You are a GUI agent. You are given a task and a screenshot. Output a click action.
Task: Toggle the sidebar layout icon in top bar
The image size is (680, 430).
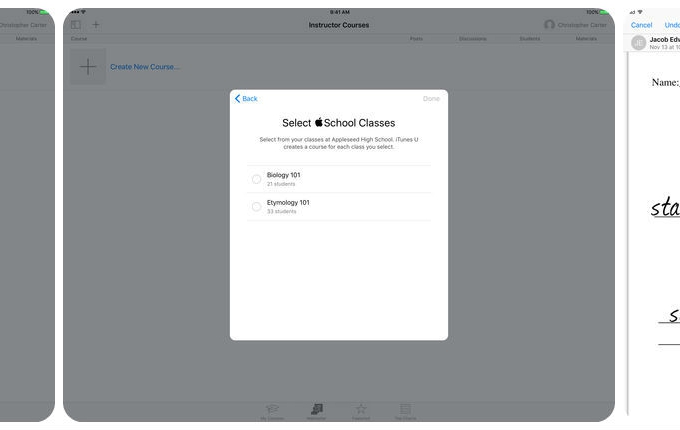tap(76, 25)
